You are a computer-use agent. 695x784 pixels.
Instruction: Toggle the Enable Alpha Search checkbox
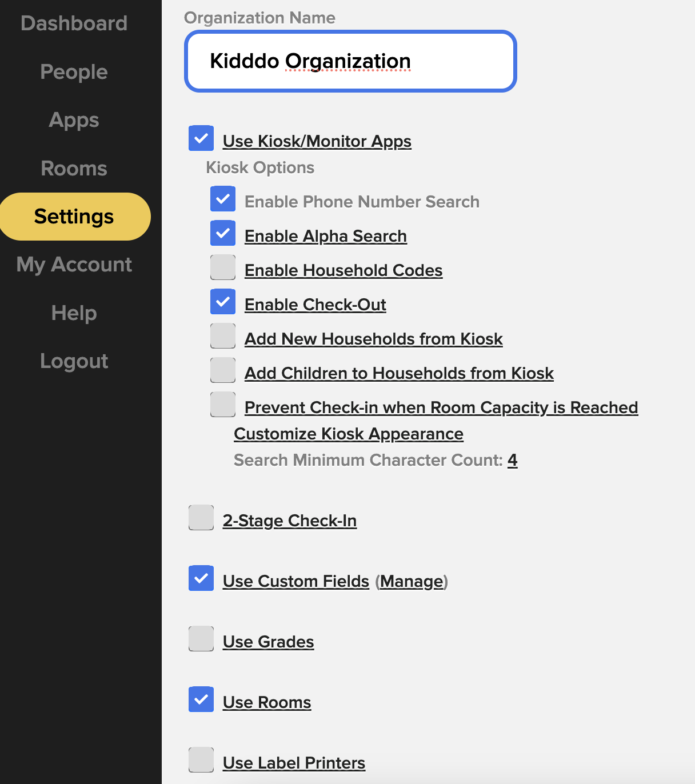pos(223,234)
